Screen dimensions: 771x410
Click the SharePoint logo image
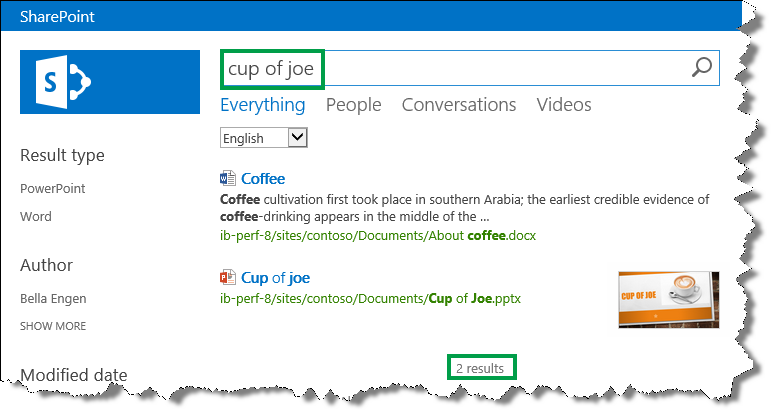[x=110, y=82]
